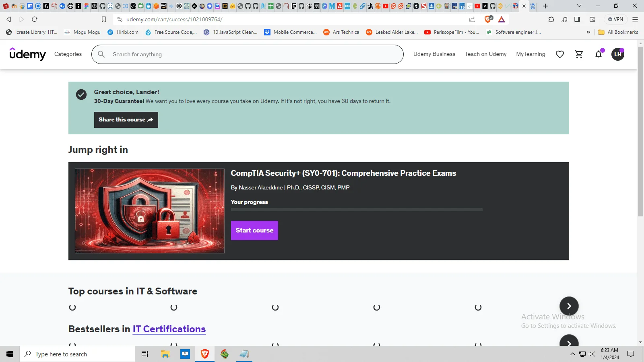The width and height of the screenshot is (644, 362).
Task: Open the media control music icon
Action: coord(564,19)
